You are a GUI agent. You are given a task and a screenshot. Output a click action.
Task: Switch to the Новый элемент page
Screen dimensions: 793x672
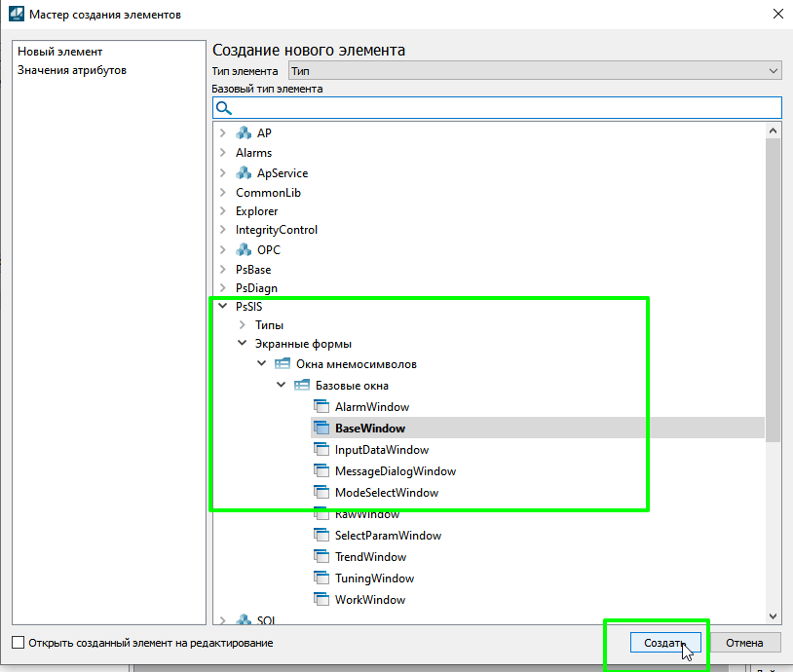coord(59,52)
